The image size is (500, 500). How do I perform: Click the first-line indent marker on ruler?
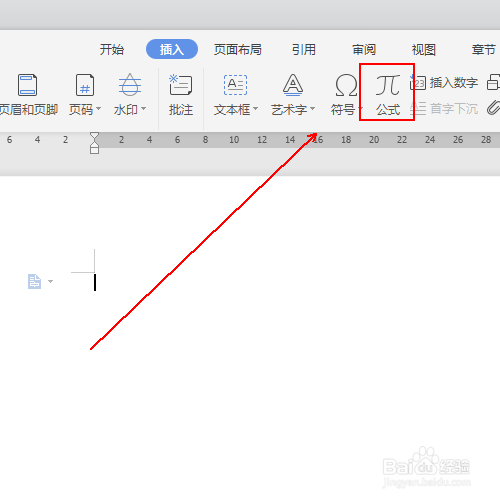click(94, 137)
